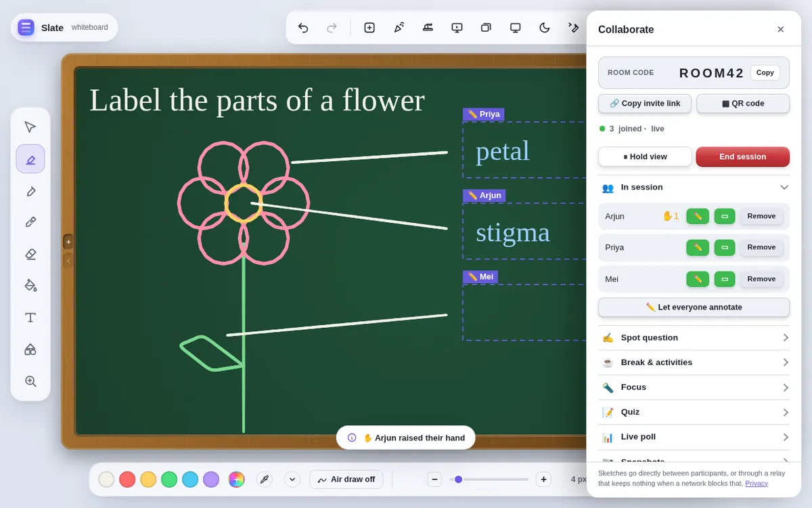Remove Arjun from the session

(x=761, y=216)
